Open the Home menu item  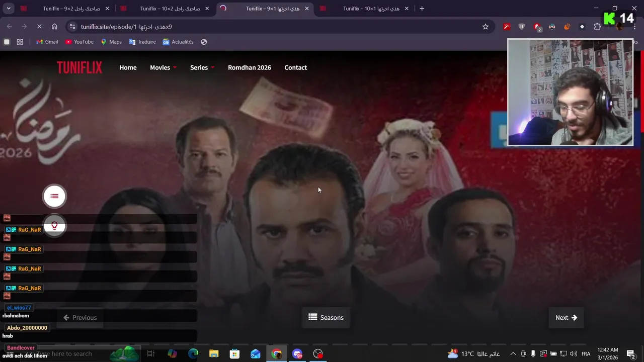click(128, 67)
